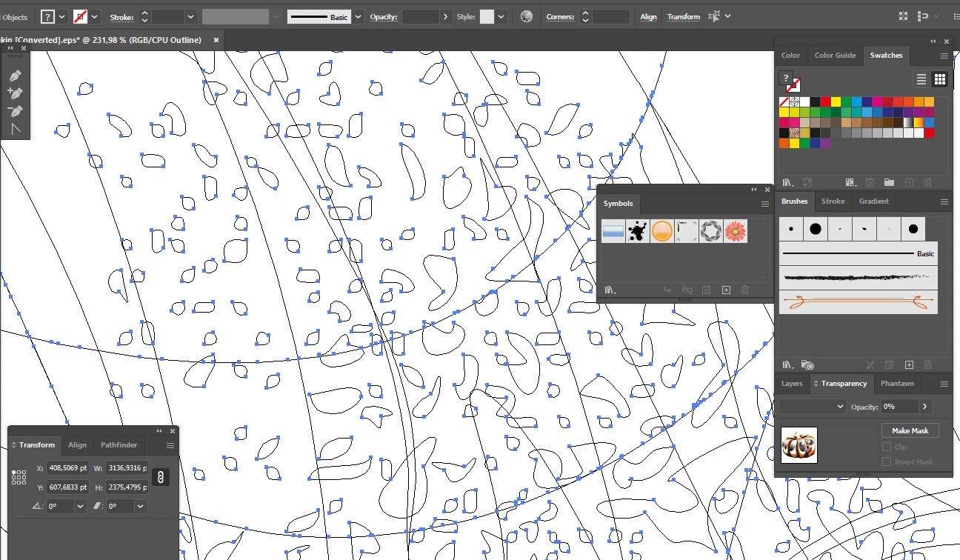Expand Transparency panel opacity slider arrow
Screen dimensions: 960x560
pyautogui.click(x=924, y=407)
